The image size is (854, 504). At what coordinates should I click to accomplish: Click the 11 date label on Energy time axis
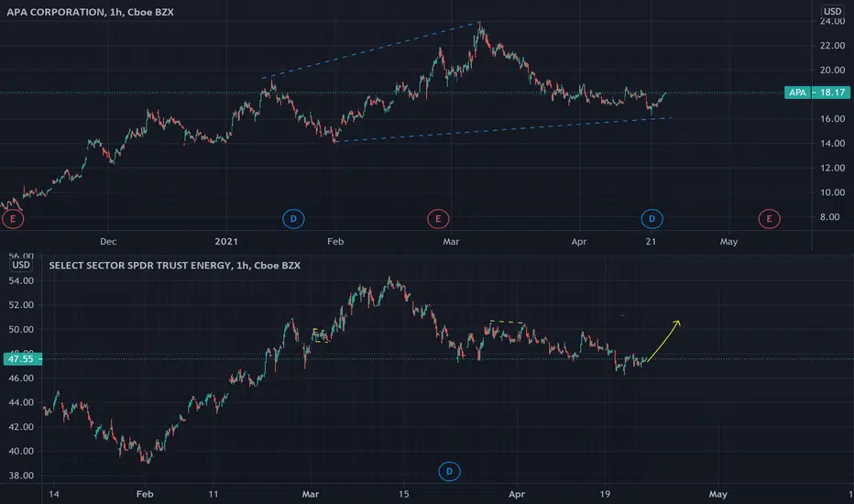coord(213,494)
